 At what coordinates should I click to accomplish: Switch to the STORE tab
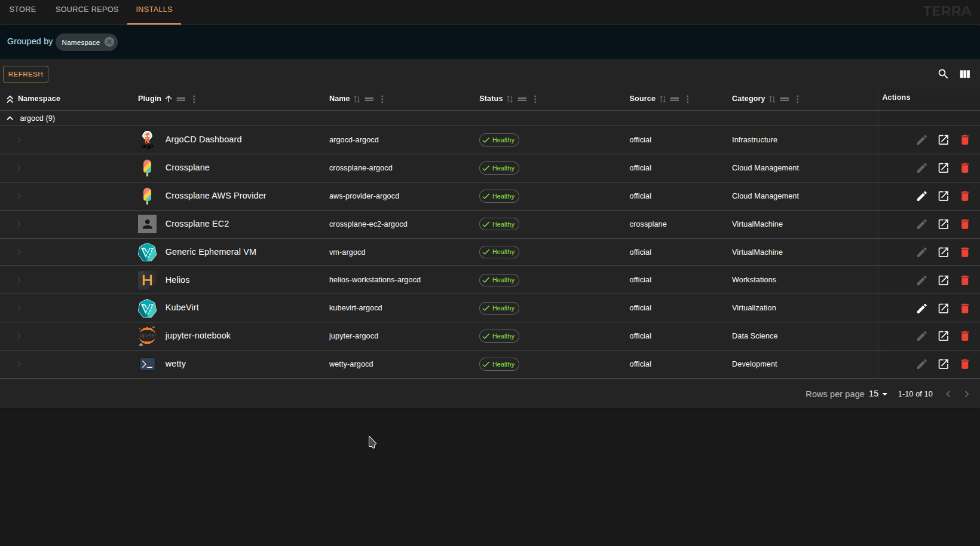tap(23, 10)
